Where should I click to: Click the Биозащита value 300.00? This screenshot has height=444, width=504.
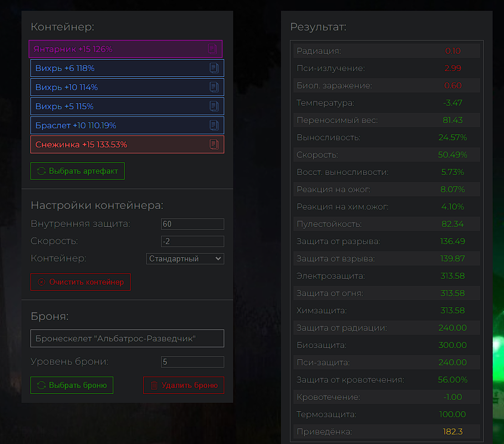[453, 345]
